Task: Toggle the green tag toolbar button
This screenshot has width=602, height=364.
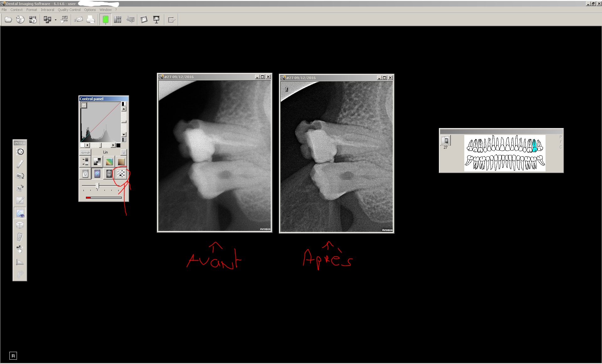Action: coord(105,20)
